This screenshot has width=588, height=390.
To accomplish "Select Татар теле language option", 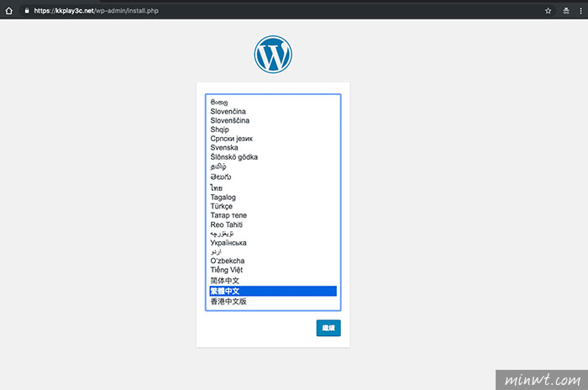I will coord(273,215).
